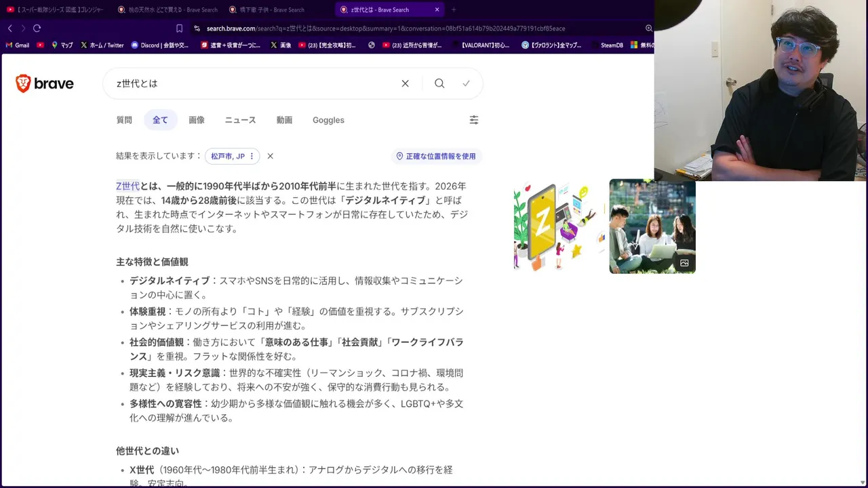Open a new browser tab with the plus
This screenshot has height=488, width=868.
click(x=454, y=9)
